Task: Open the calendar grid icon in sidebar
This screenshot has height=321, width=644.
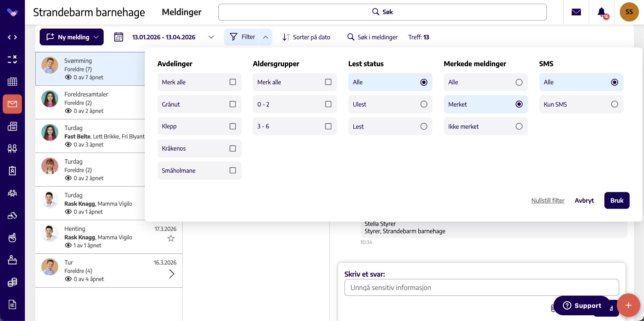Action: [x=12, y=82]
